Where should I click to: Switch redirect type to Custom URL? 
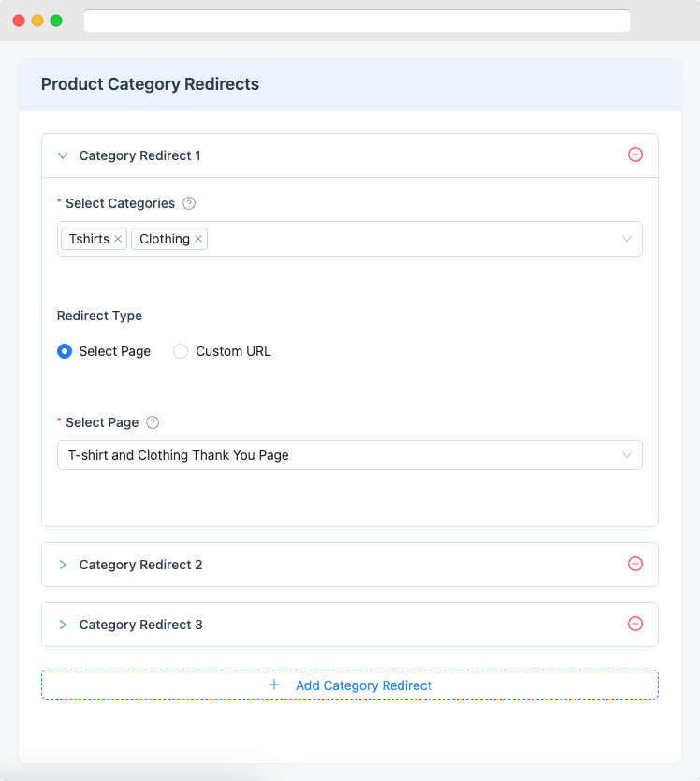coord(180,351)
